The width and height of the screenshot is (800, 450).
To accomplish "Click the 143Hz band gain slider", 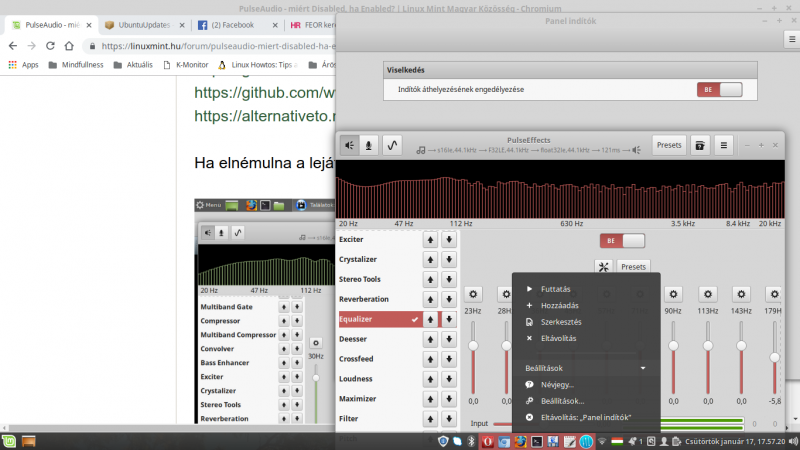I will coord(741,357).
